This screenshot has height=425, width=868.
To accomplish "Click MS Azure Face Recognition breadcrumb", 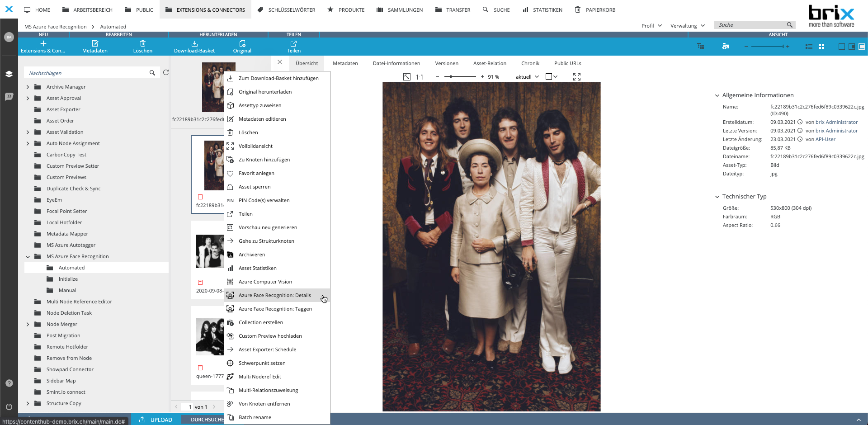I will tap(55, 27).
